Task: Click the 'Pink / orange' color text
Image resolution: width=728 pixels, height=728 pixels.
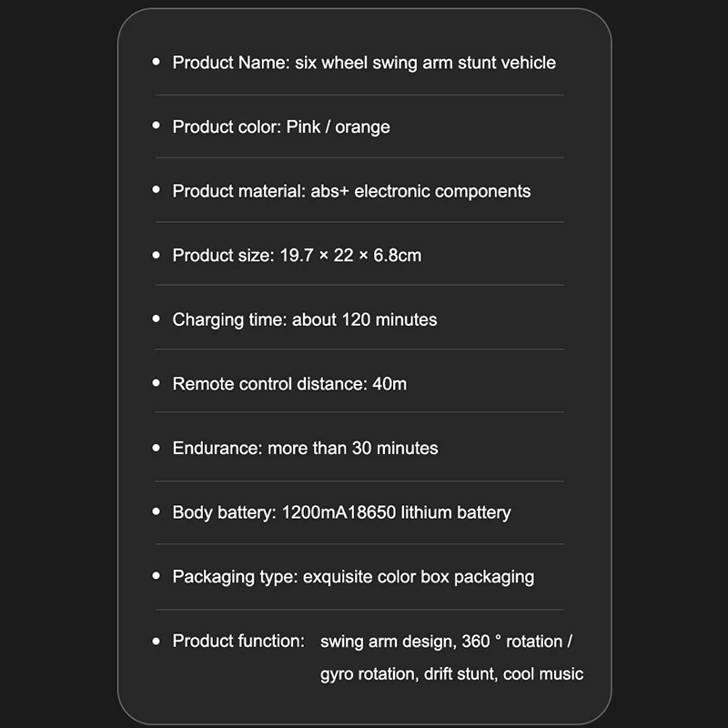Action: click(x=338, y=127)
